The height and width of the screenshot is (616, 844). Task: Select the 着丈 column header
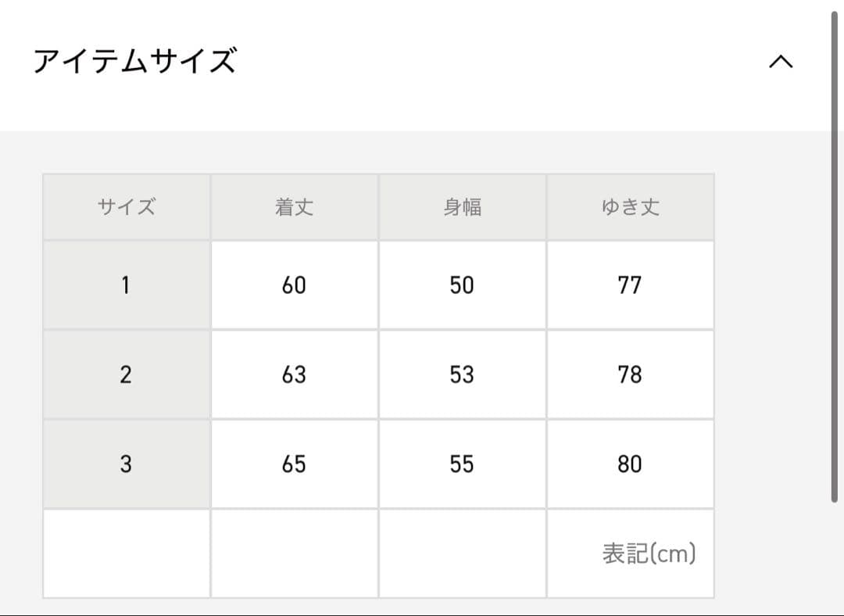(x=295, y=207)
